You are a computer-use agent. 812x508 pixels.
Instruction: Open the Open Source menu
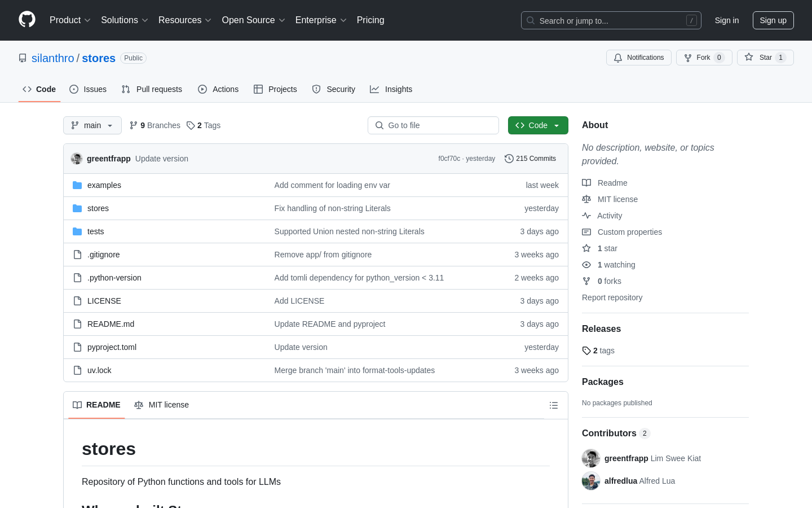[x=253, y=20]
